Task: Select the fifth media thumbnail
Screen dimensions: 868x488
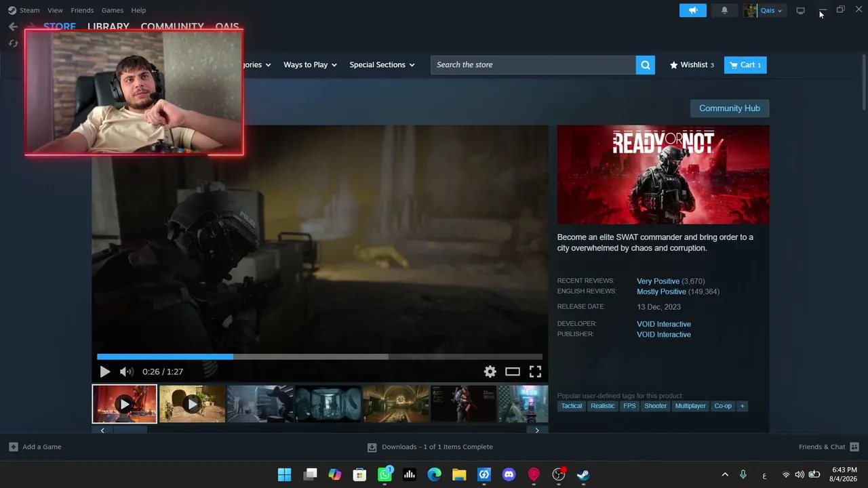Action: point(396,404)
